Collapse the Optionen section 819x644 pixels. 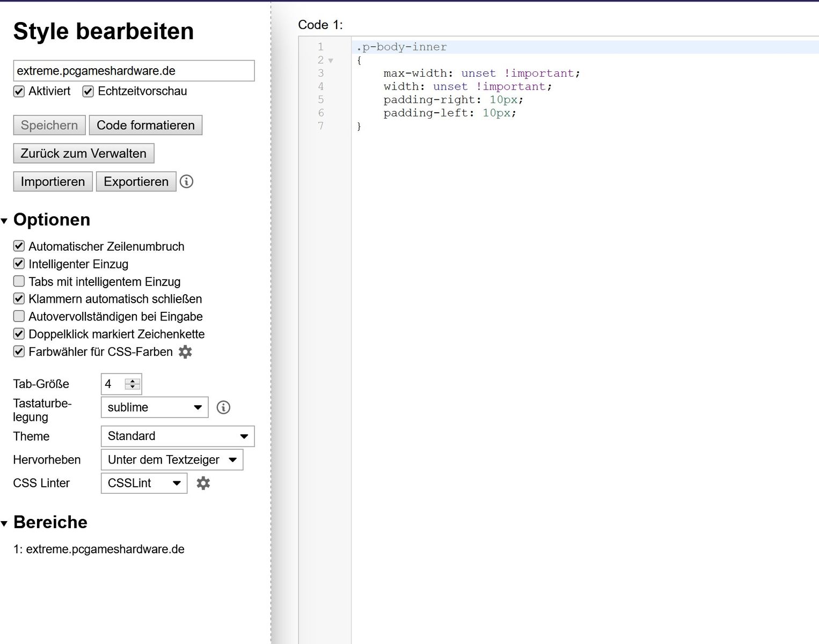coord(5,221)
